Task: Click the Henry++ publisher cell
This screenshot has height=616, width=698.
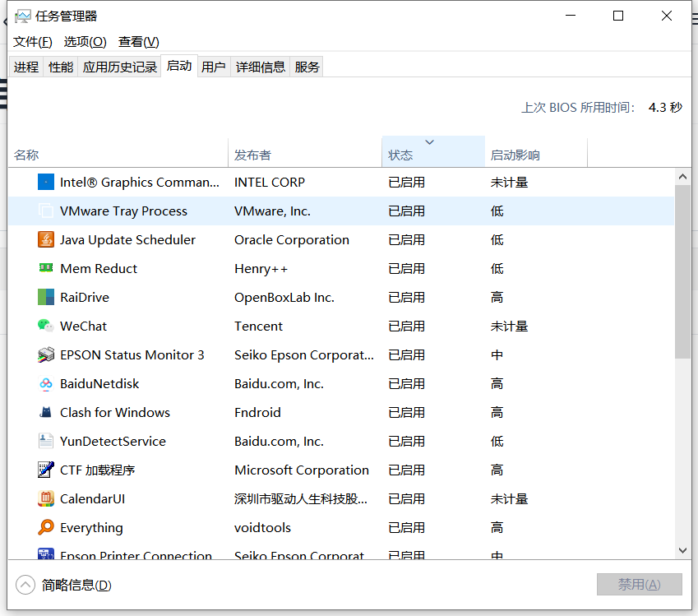Action: 261,269
